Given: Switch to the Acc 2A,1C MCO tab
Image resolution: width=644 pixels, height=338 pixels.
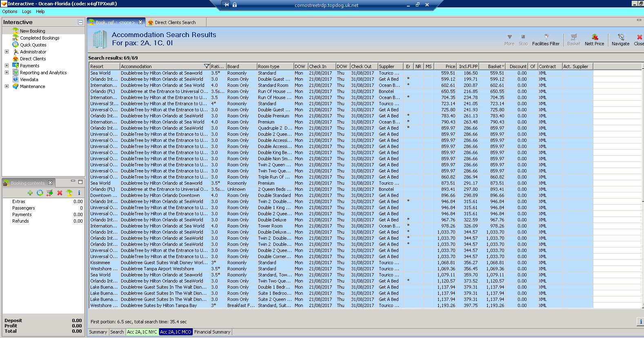Looking at the screenshot, I should (175, 332).
